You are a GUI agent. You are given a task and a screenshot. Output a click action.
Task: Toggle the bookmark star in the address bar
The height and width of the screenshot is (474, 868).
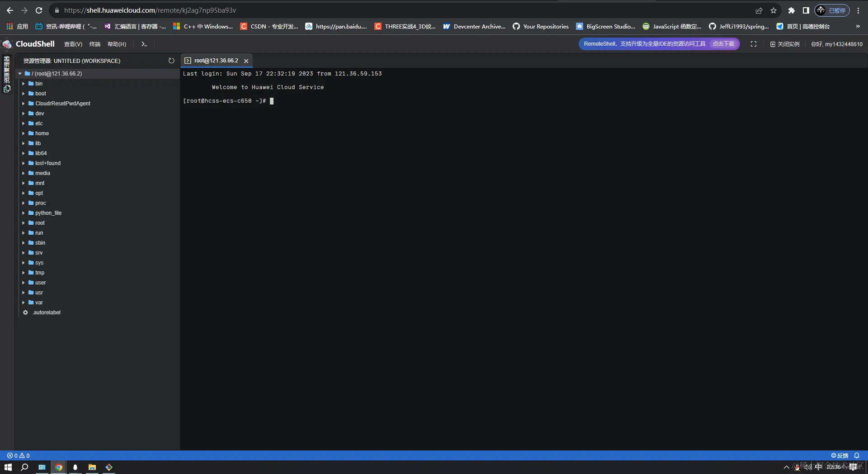coord(774,10)
